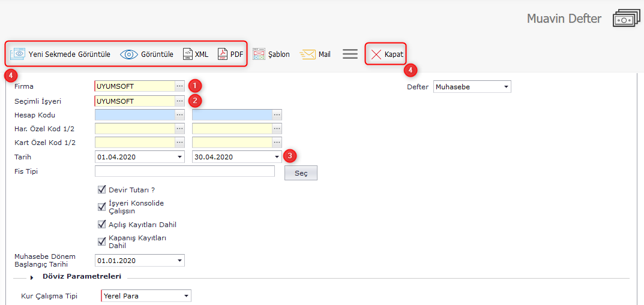Open the hamburger menu icon
644x305 pixels.
click(x=350, y=54)
